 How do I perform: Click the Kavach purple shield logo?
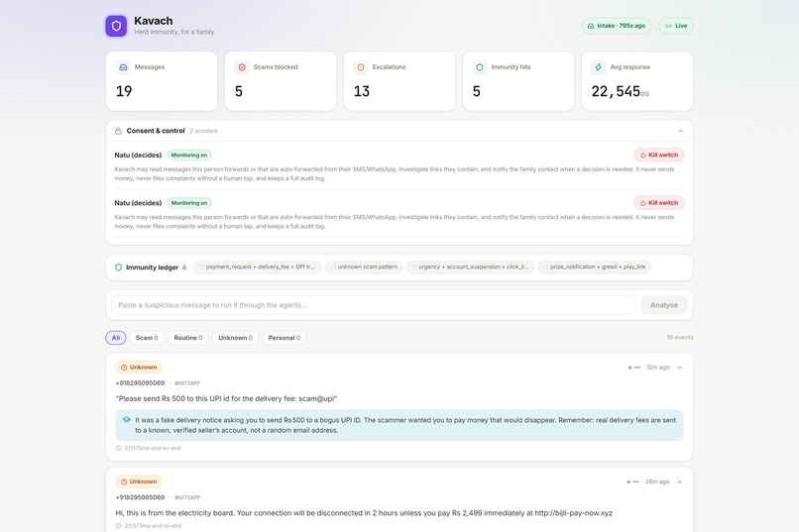point(116,26)
